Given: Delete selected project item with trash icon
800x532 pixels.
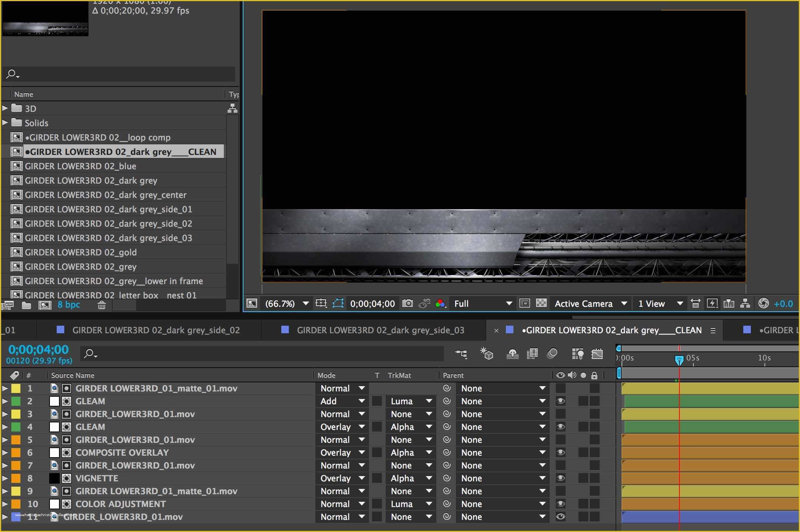Looking at the screenshot, I should coord(101,305).
